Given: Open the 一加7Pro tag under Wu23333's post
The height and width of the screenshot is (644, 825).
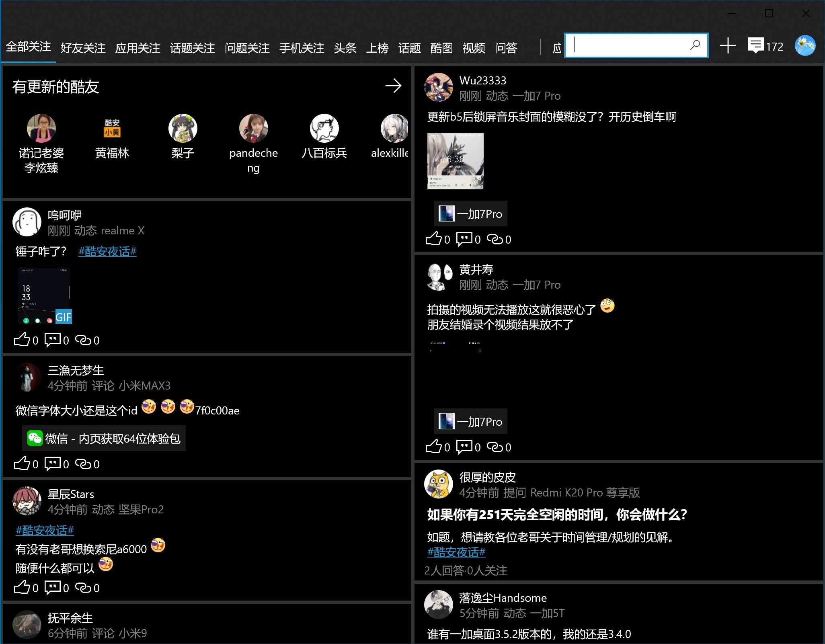Looking at the screenshot, I should coord(470,214).
